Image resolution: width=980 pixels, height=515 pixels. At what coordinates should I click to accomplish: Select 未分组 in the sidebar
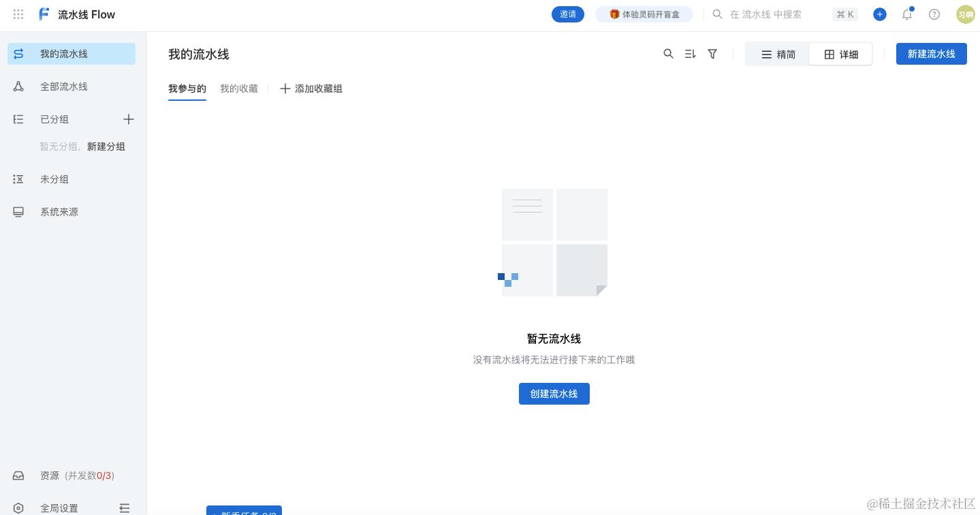(x=72, y=179)
